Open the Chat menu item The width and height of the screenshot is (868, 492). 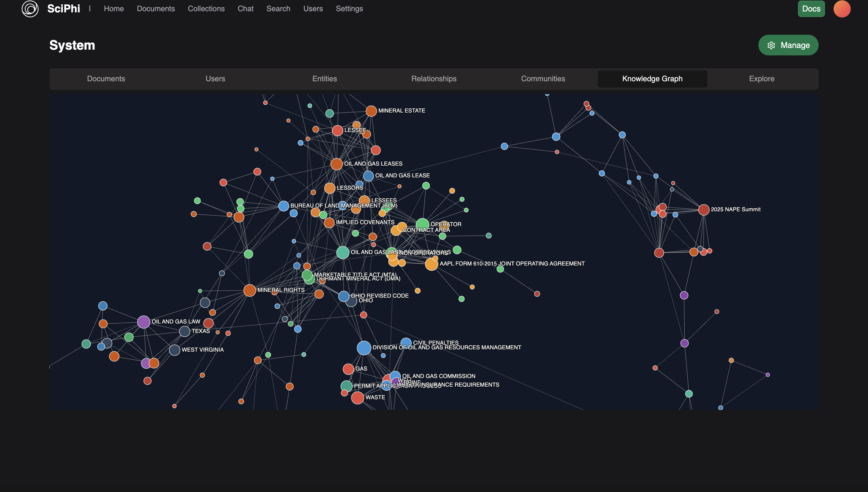point(245,9)
